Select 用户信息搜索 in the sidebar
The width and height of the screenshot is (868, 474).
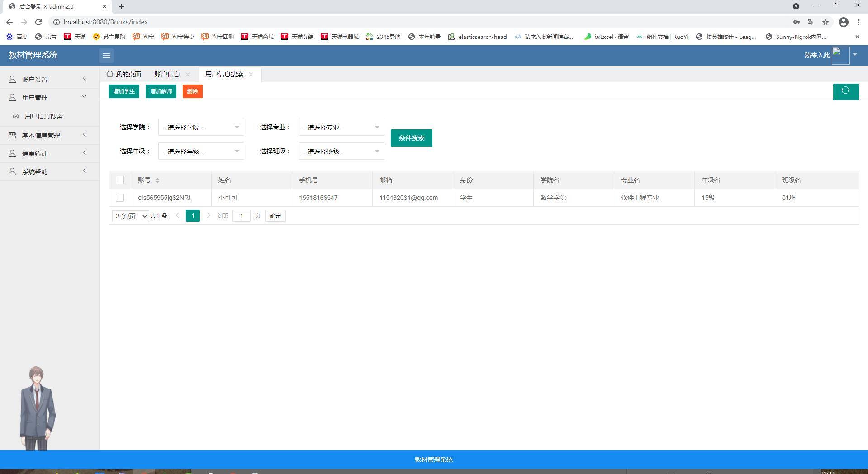click(x=44, y=116)
